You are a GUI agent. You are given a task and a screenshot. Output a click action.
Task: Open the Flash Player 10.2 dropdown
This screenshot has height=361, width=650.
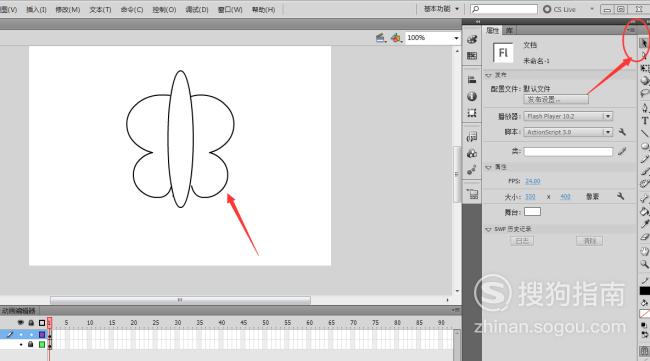coord(568,116)
